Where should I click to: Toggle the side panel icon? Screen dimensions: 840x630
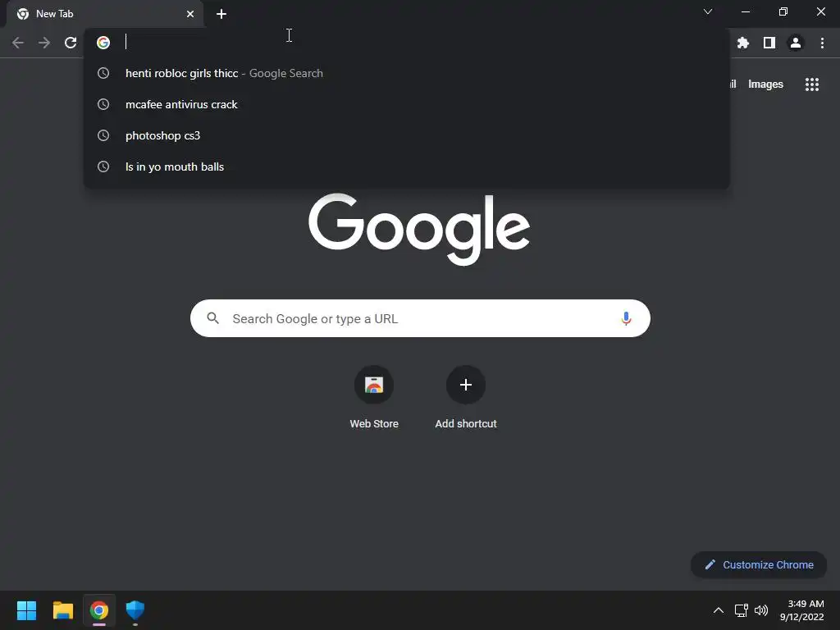pyautogui.click(x=769, y=43)
